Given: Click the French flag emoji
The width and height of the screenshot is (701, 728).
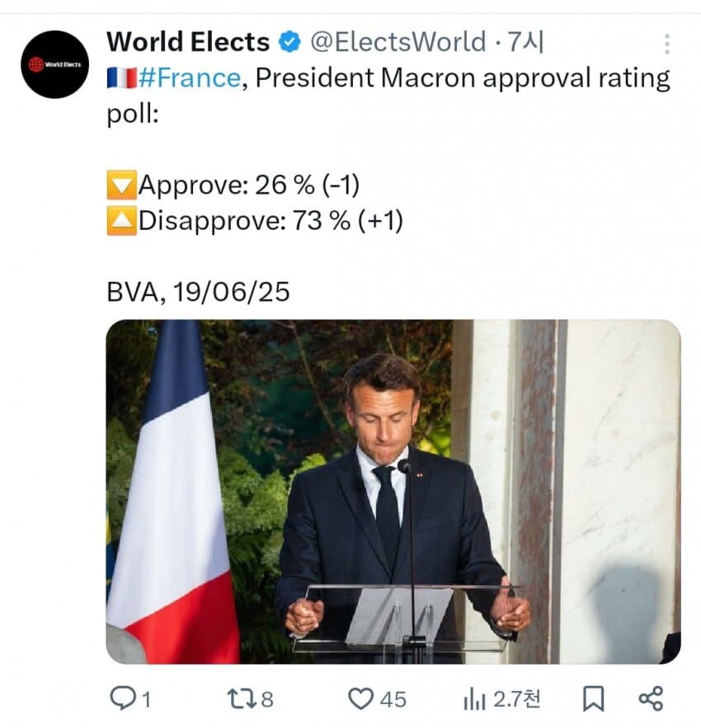Looking at the screenshot, I should click(122, 77).
